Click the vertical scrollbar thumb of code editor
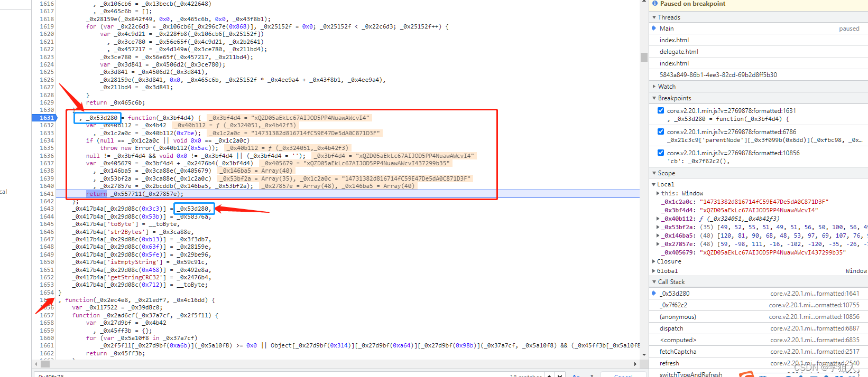 point(644,57)
